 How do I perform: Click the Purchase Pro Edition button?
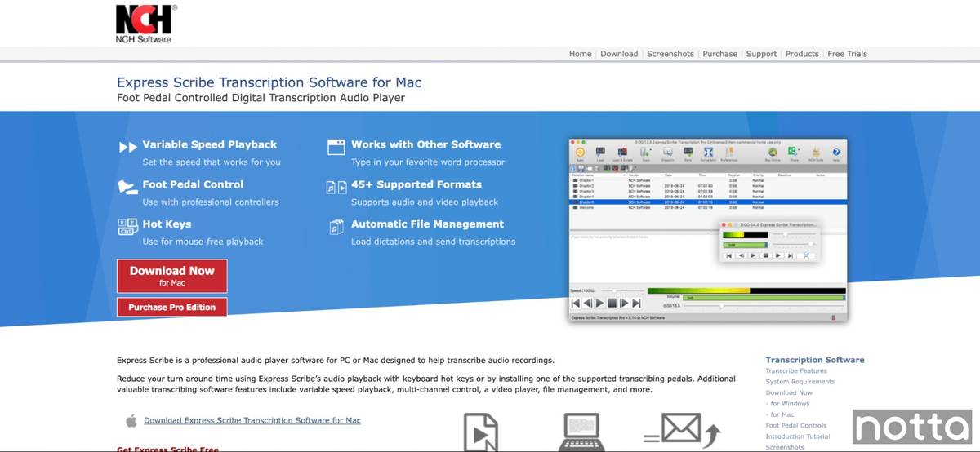pyautogui.click(x=172, y=307)
